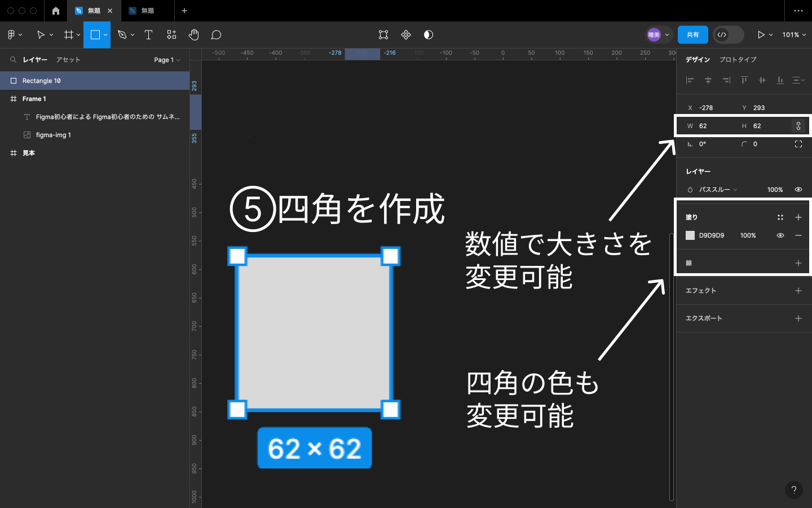Switch to the アセット tab
The width and height of the screenshot is (812, 508).
68,60
